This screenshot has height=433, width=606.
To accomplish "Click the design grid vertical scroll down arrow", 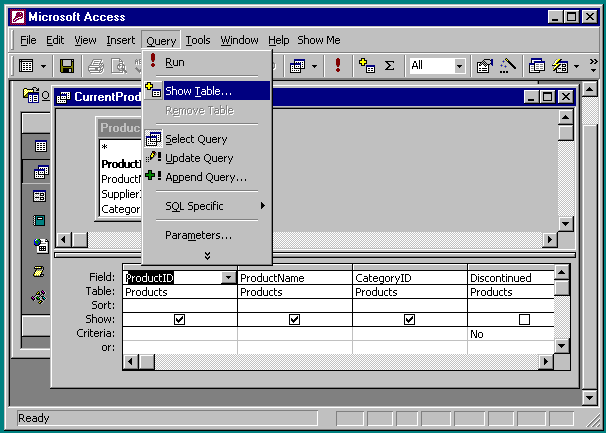I will [x=562, y=346].
